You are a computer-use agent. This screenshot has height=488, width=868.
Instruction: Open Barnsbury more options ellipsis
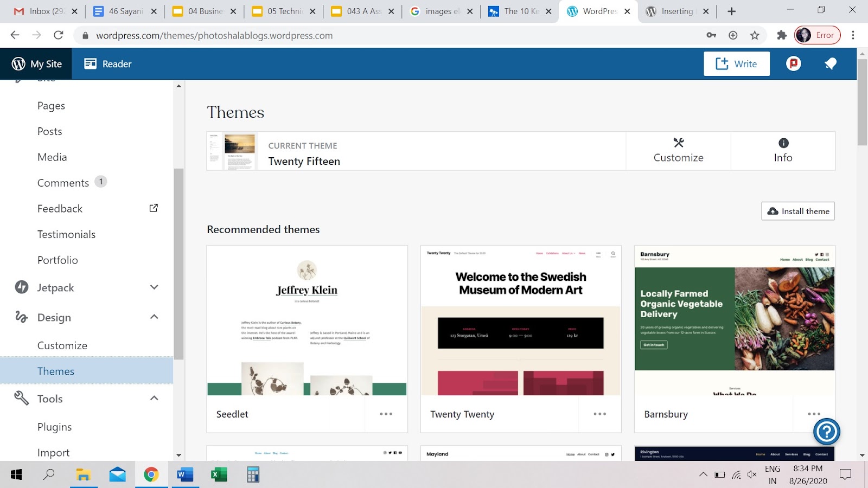(x=814, y=414)
